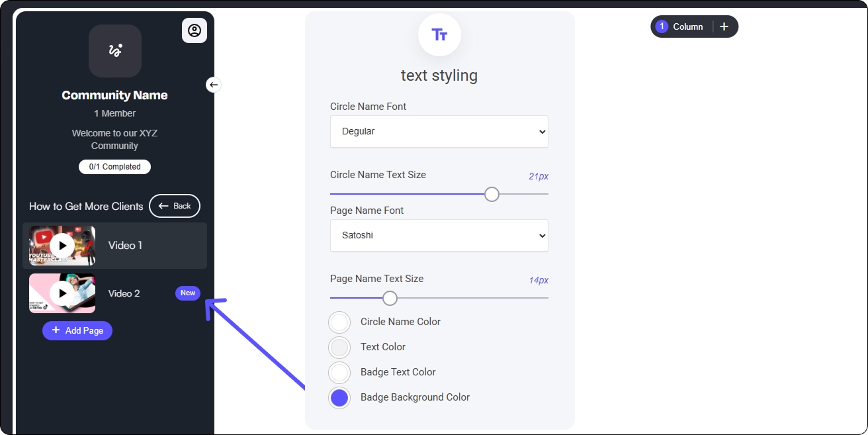This screenshot has width=868, height=435.
Task: Click the user profile icon in sidebar
Action: click(x=195, y=30)
